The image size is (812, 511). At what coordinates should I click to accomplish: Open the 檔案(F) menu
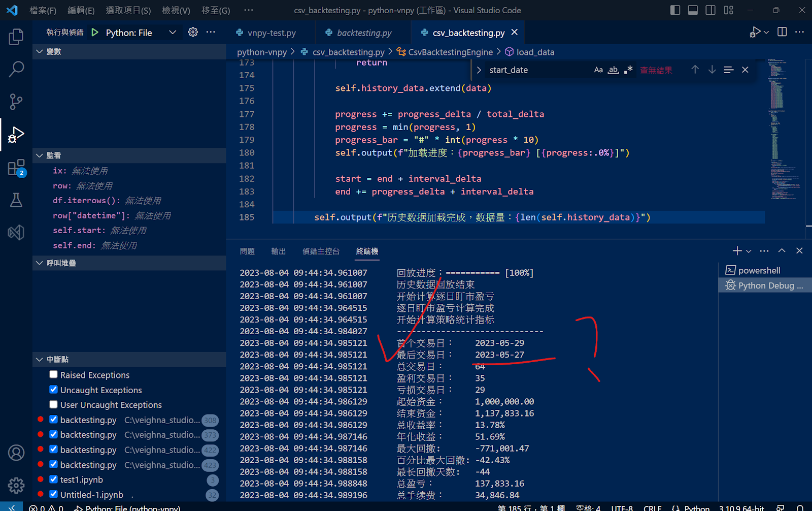(x=43, y=10)
